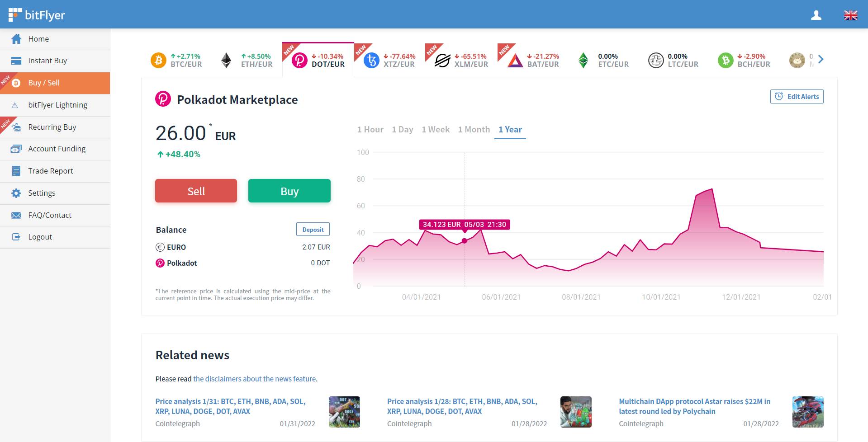
Task: Open Edit Alerts
Action: [797, 97]
